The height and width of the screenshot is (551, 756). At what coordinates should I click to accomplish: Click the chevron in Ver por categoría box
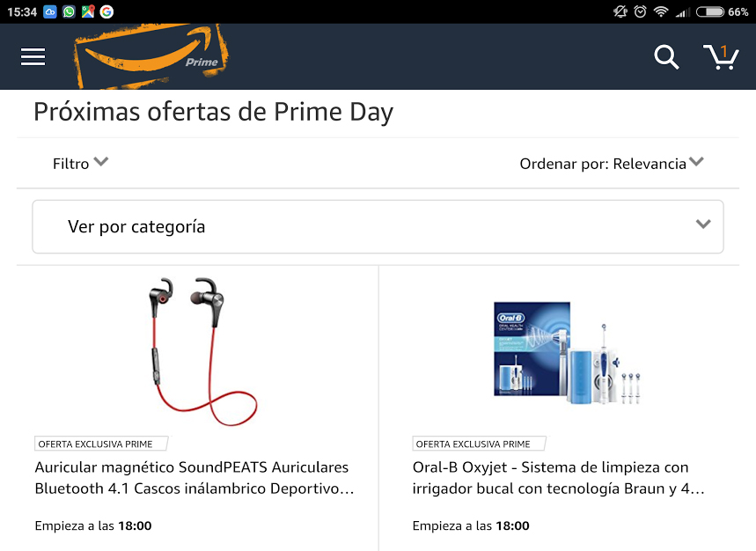[703, 224]
